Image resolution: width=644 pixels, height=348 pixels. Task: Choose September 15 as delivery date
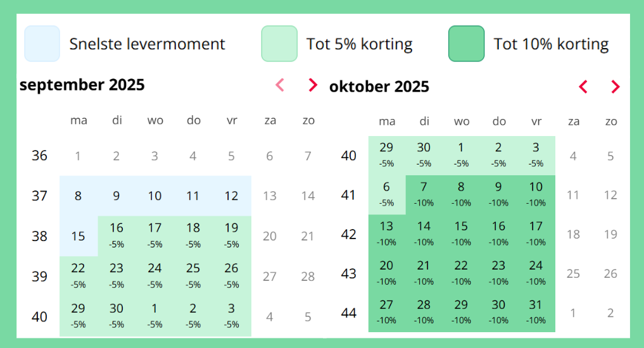[x=79, y=236]
